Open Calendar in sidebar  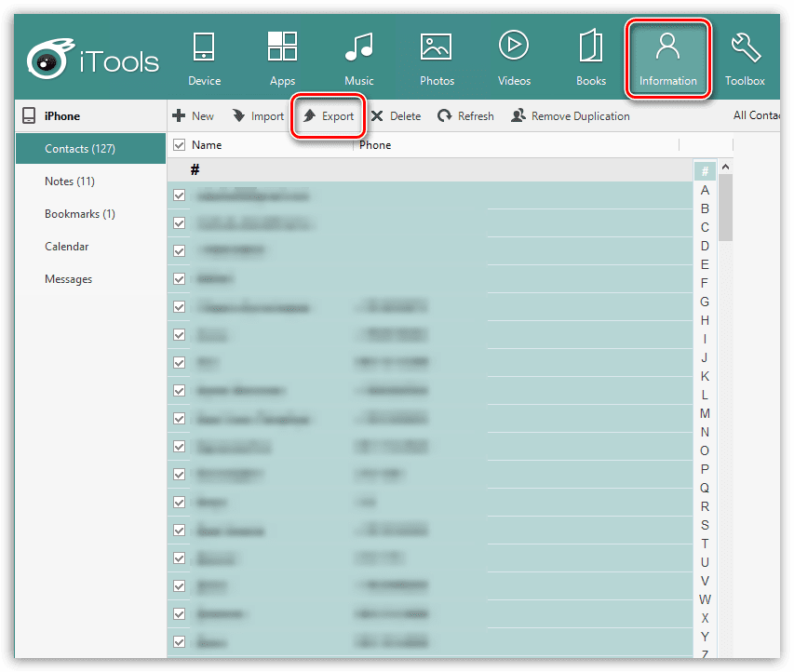[x=66, y=247]
